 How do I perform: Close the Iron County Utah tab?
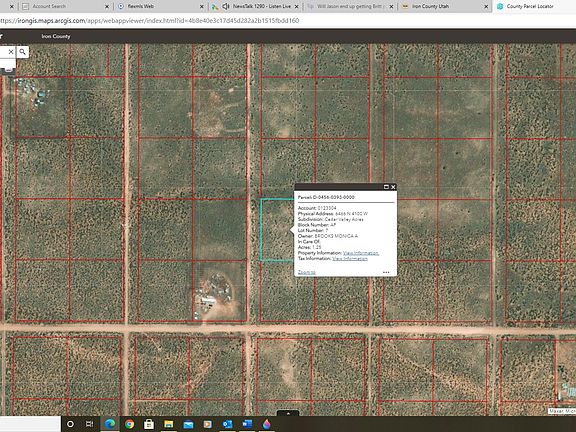pos(486,7)
